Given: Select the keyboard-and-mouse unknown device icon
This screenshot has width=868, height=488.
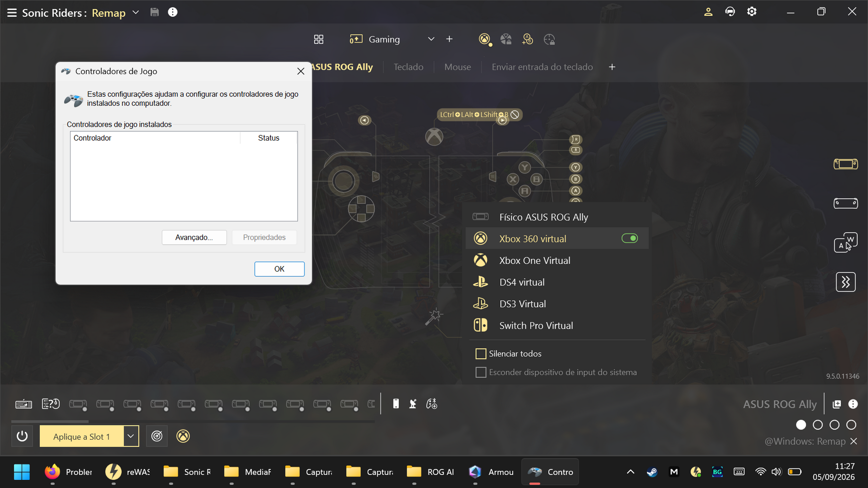Looking at the screenshot, I should point(51,404).
